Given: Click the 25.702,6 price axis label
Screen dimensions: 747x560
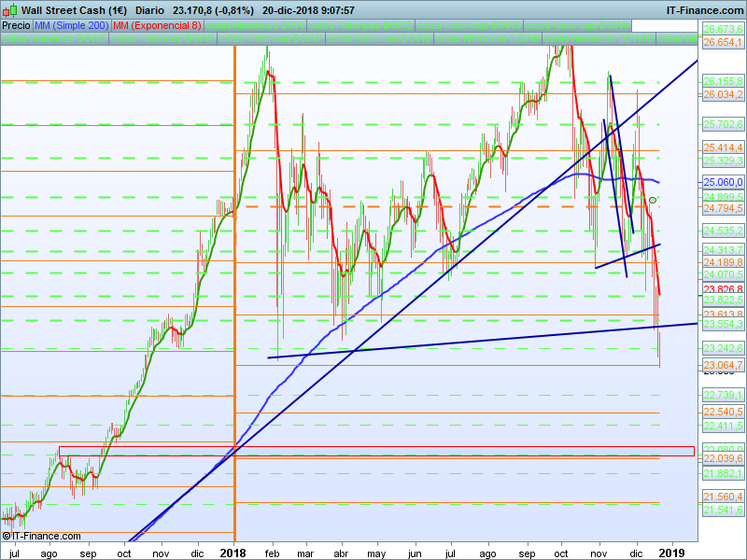Looking at the screenshot, I should 723,124.
